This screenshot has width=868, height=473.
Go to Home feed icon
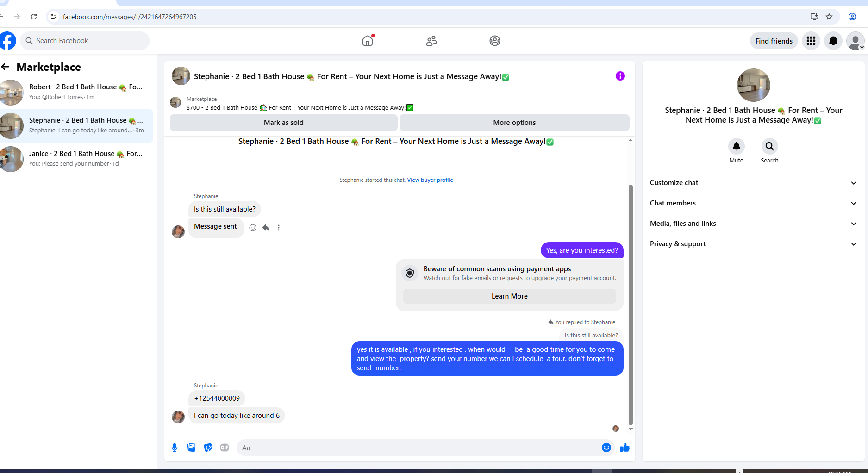(368, 41)
